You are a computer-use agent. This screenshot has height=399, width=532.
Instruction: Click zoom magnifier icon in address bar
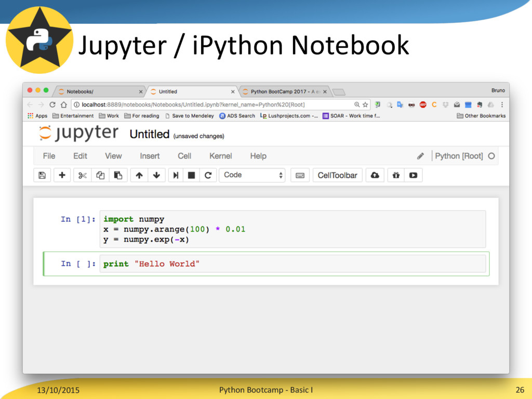coord(356,104)
